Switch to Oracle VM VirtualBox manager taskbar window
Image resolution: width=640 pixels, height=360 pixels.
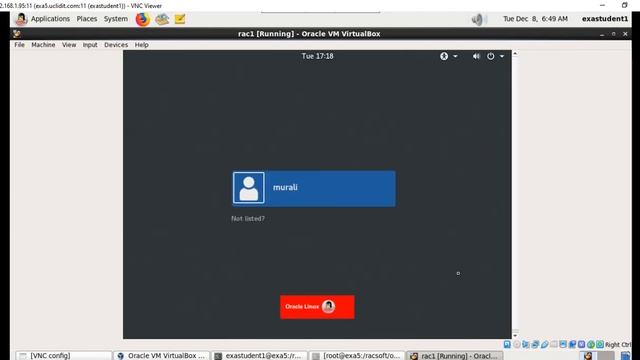tap(162, 356)
